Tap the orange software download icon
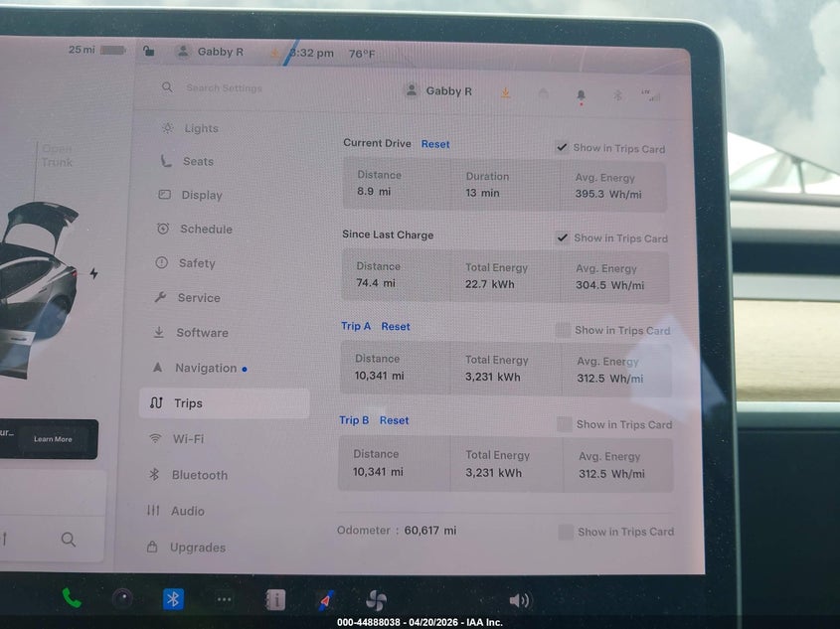Image resolution: width=840 pixels, height=629 pixels. (x=505, y=93)
